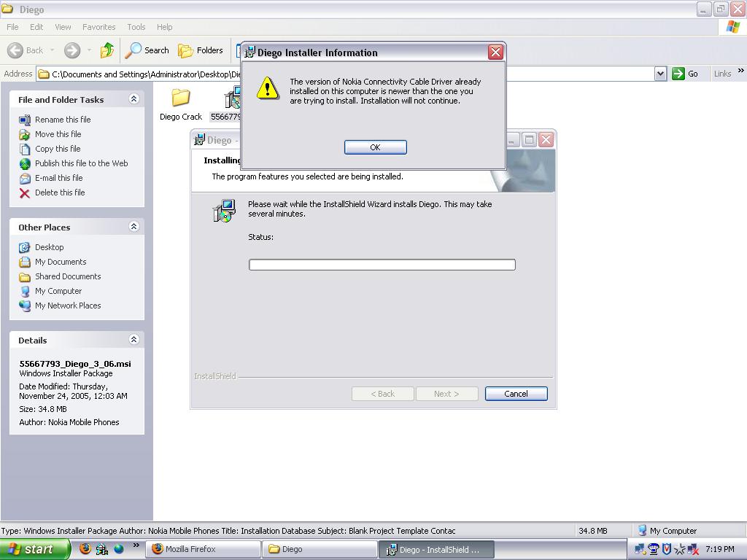Collapse the File and Folder Tasks panel
Viewport: 747px width, 560px height.
tap(134, 99)
